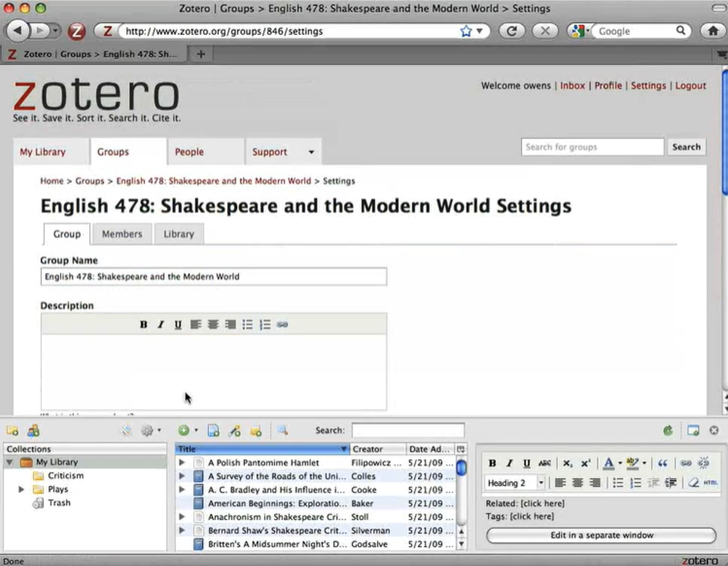Click the New Group icon in Zotero pane
This screenshot has width=728, height=566.
[33, 430]
